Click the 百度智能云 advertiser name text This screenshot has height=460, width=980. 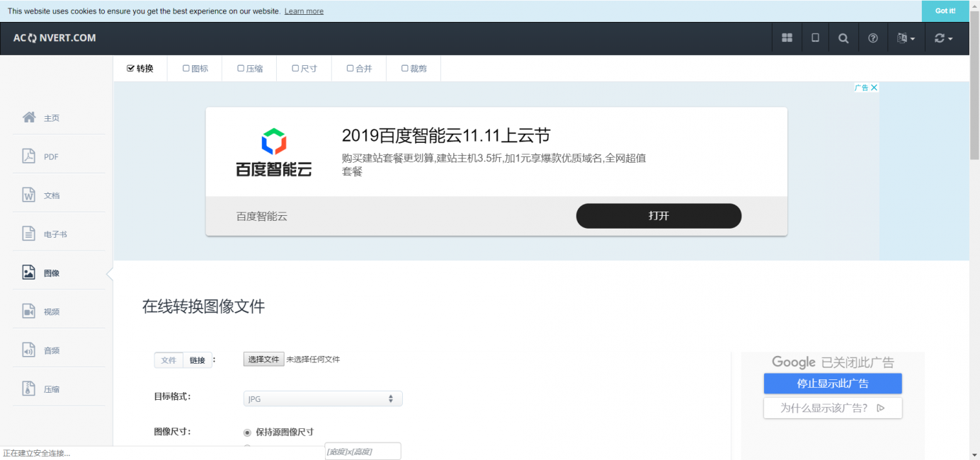pyautogui.click(x=262, y=217)
